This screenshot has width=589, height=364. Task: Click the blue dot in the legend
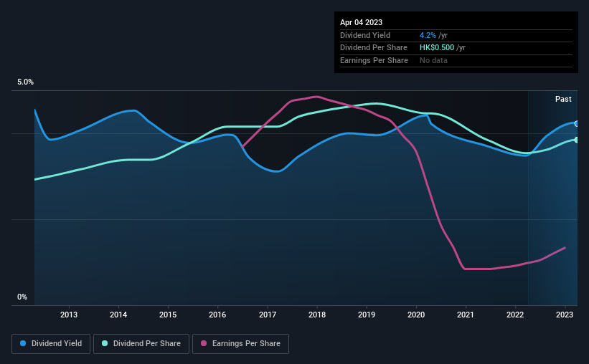[x=23, y=344]
